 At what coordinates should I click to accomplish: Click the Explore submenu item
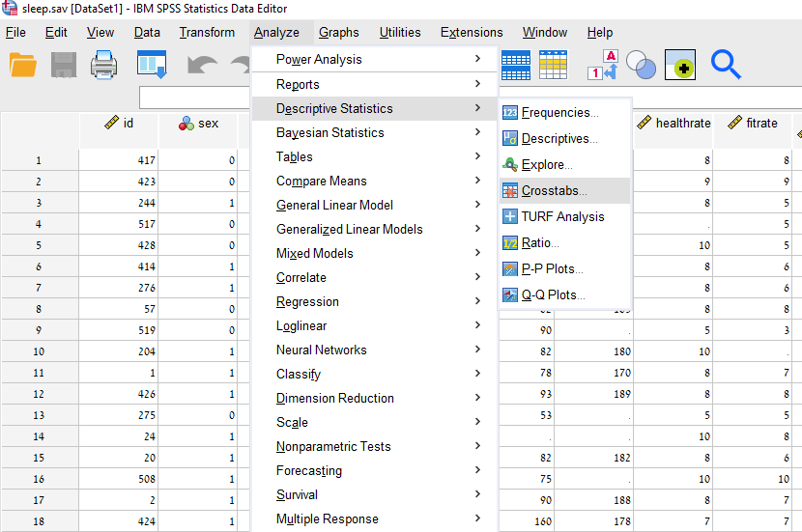(x=547, y=165)
